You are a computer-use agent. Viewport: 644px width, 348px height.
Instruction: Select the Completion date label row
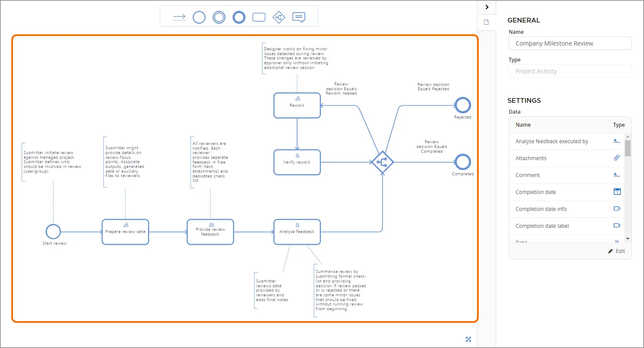click(567, 226)
